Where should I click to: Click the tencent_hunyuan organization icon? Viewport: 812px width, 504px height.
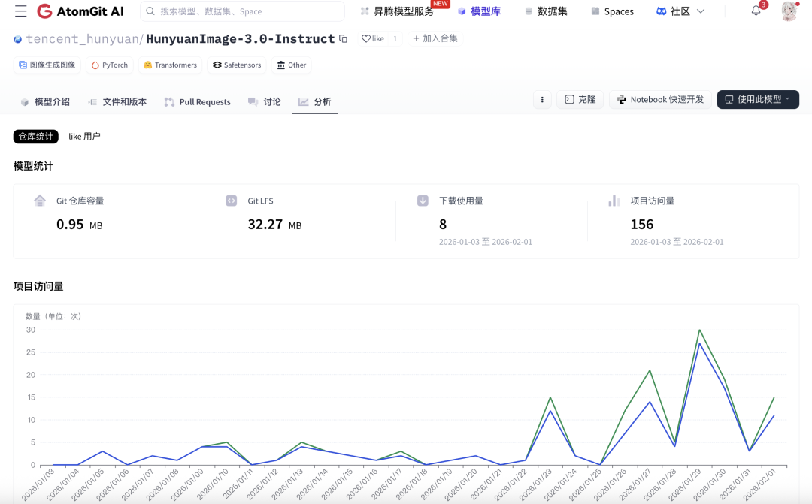tap(18, 39)
